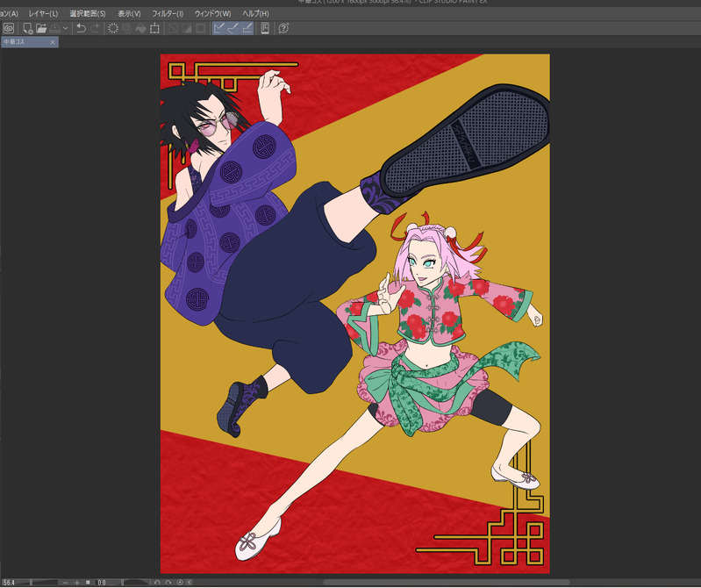Click the left scroll arrow of horizontal scrollbar
This screenshot has height=588, width=701.
(x=190, y=583)
